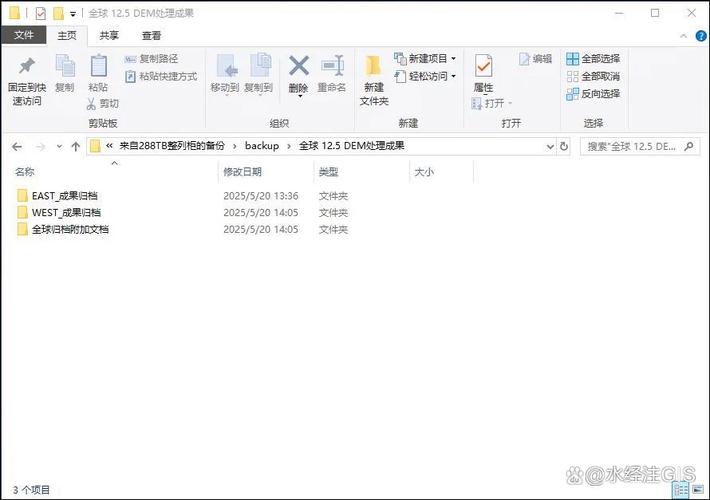Click the Copy (复制) icon

point(65,66)
